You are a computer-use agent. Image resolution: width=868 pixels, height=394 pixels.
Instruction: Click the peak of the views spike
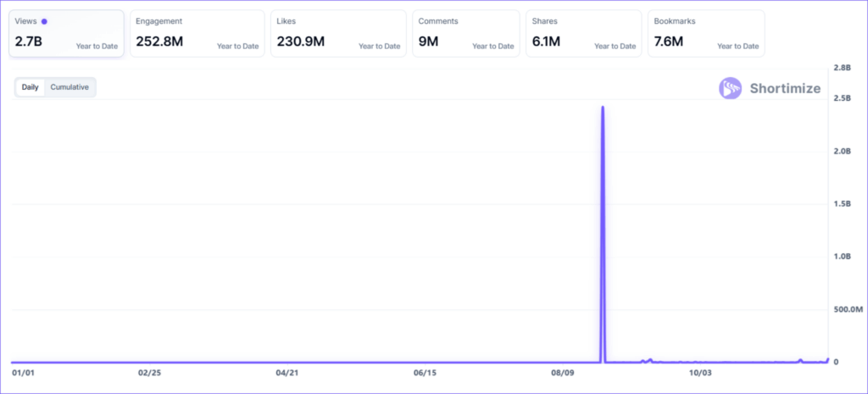pos(602,108)
